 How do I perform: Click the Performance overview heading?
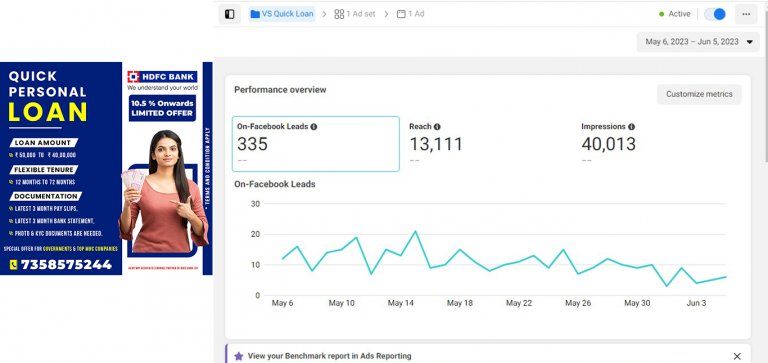[280, 90]
